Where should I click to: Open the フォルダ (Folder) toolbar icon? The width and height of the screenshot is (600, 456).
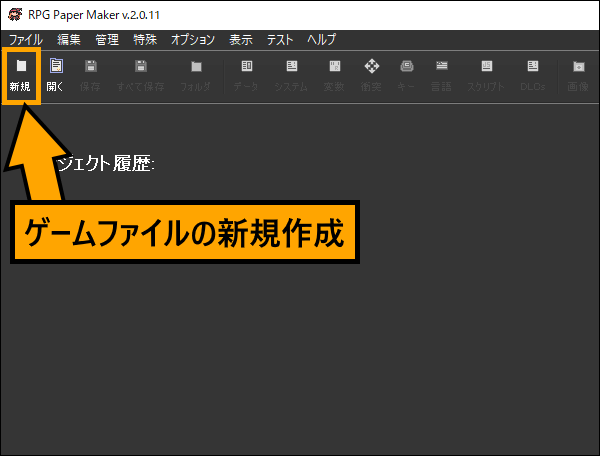coord(196,75)
